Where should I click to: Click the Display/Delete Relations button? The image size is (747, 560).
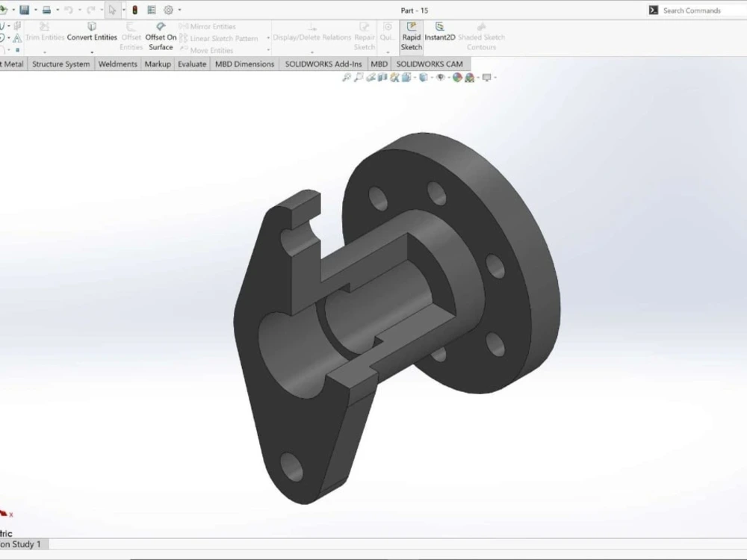312,31
